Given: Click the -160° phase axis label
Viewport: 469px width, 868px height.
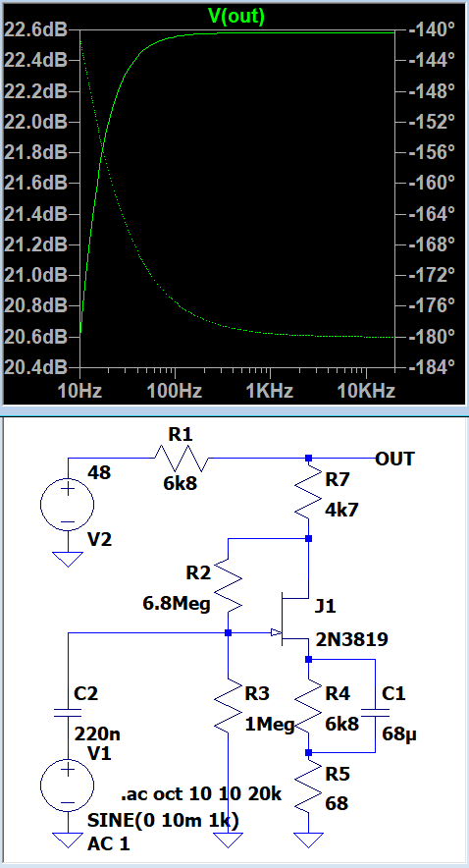Looking at the screenshot, I should click(432, 182).
